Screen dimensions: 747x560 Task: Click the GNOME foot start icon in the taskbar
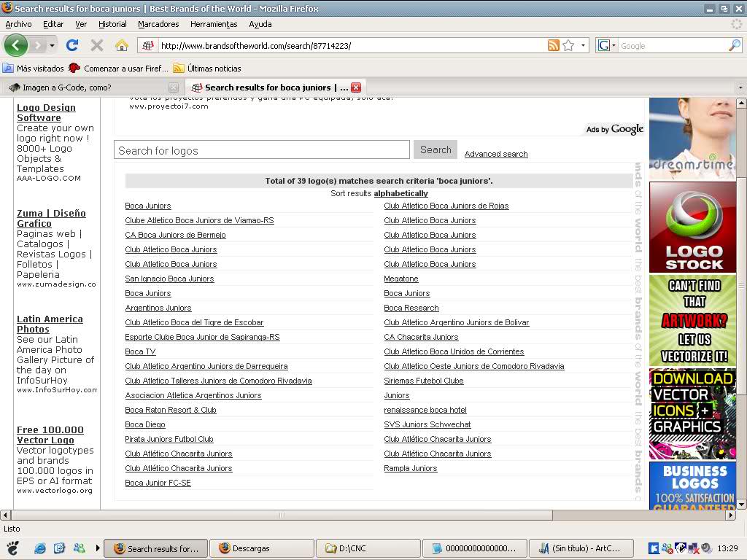click(13, 548)
